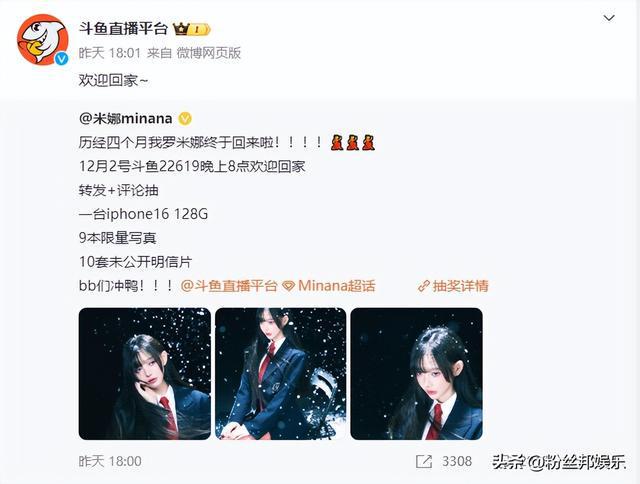Open the @斗鱼直播平台 mention link
This screenshot has height=484, width=640.
[x=229, y=286]
